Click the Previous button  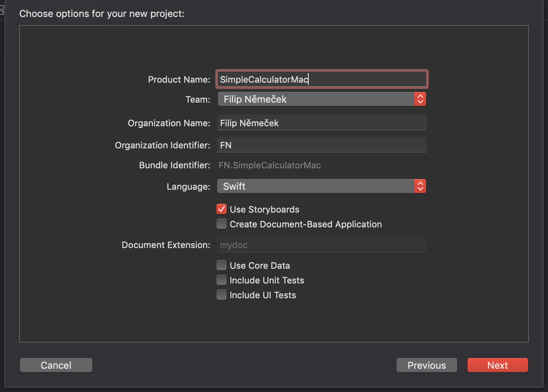(427, 365)
